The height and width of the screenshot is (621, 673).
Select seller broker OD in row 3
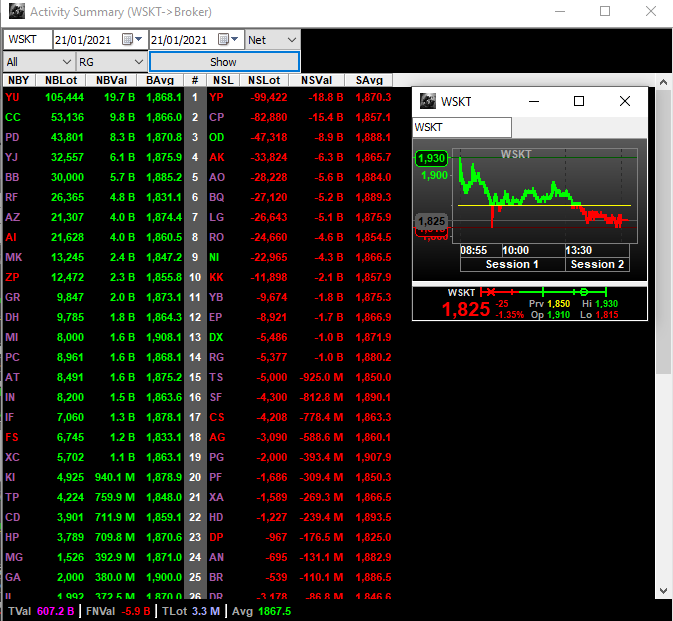(217, 137)
